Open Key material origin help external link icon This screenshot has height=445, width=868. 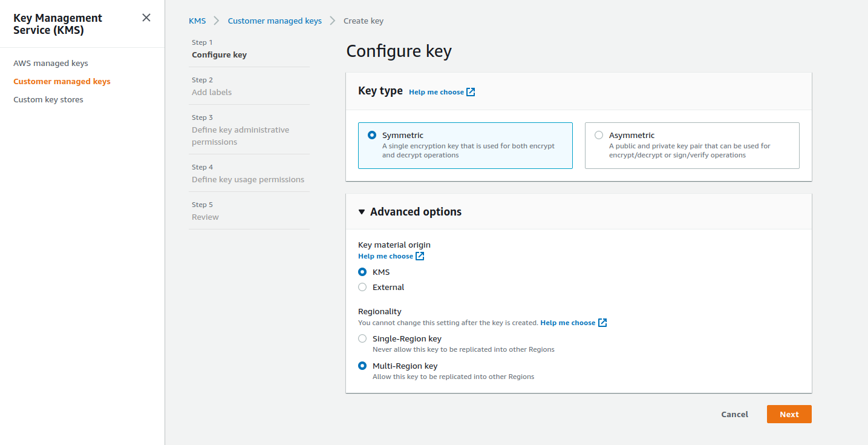pyautogui.click(x=420, y=255)
